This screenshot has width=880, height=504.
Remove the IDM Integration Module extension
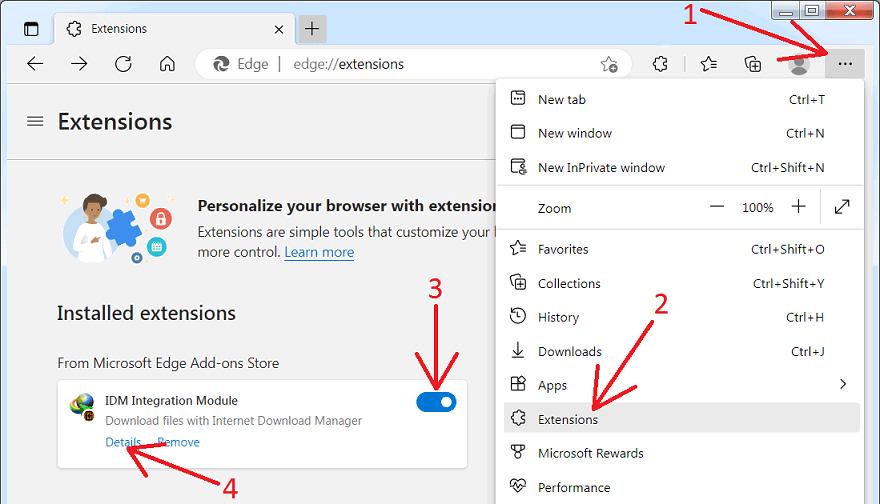point(178,442)
